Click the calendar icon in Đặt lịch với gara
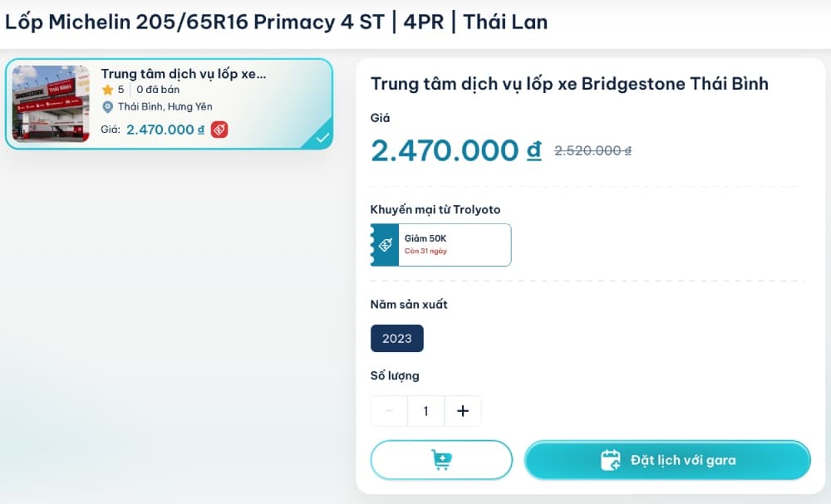Image resolution: width=831 pixels, height=504 pixels. pos(611,460)
